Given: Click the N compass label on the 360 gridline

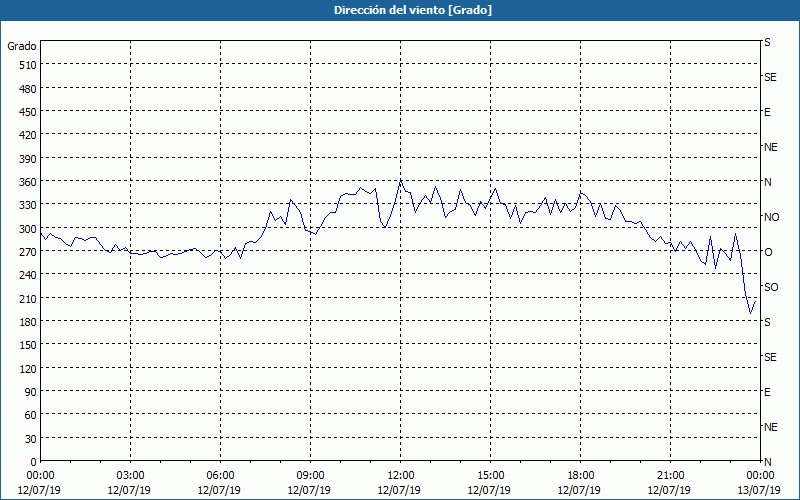Looking at the screenshot, I should [x=767, y=182].
